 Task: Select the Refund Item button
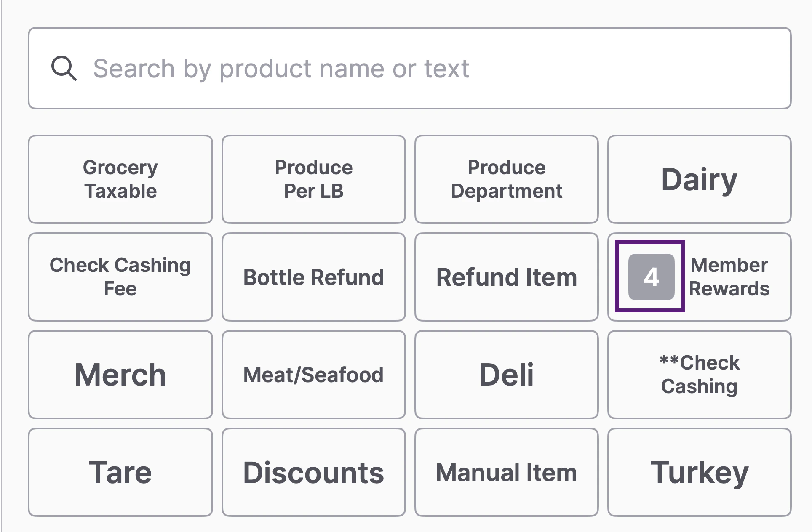506,277
